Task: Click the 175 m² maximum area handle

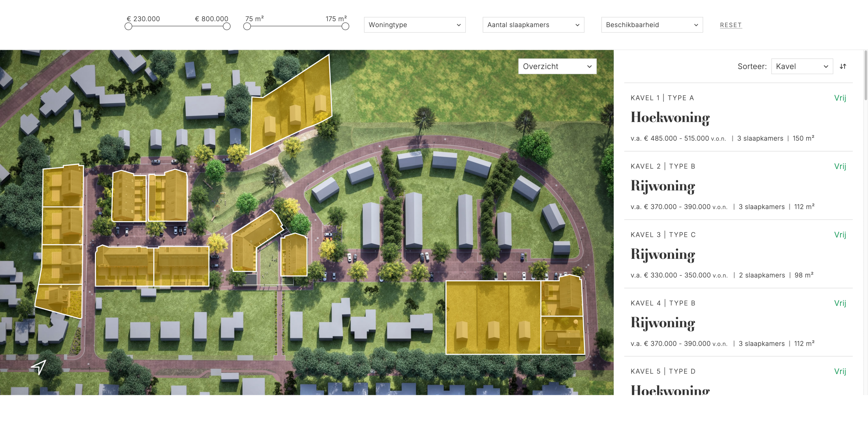Action: click(345, 26)
